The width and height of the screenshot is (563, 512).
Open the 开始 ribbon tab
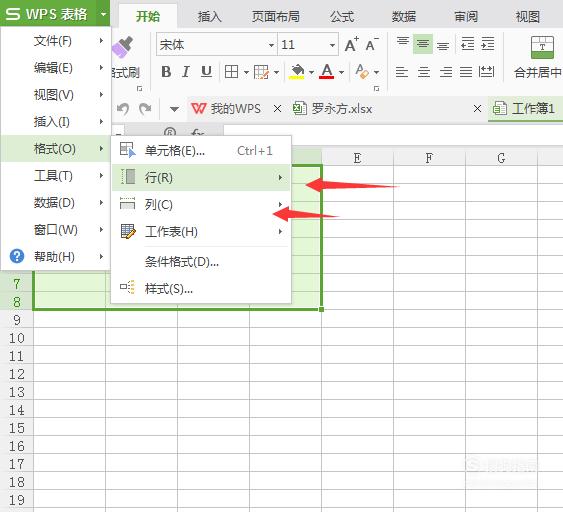tap(148, 17)
